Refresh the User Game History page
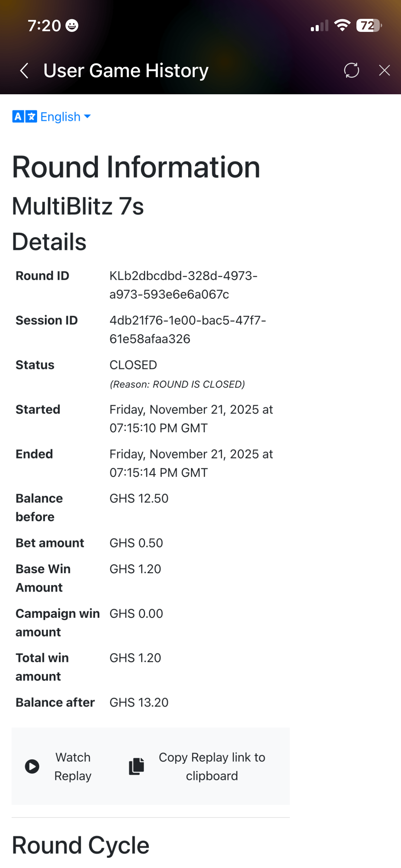 [x=351, y=70]
